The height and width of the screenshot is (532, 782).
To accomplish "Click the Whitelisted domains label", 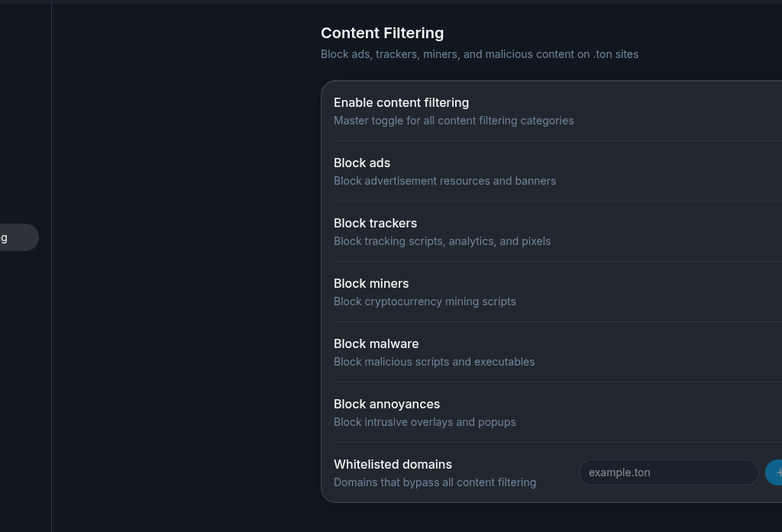I will pos(393,464).
